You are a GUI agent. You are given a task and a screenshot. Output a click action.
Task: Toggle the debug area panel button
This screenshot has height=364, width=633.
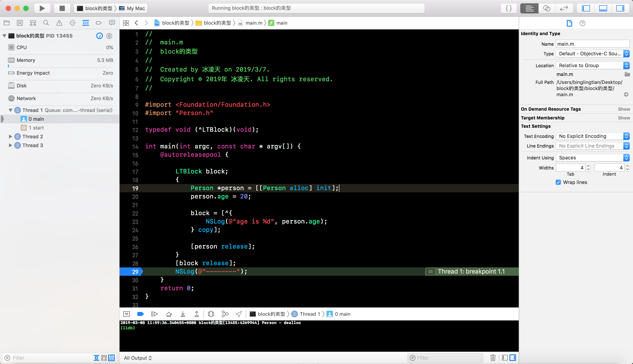(x=603, y=8)
